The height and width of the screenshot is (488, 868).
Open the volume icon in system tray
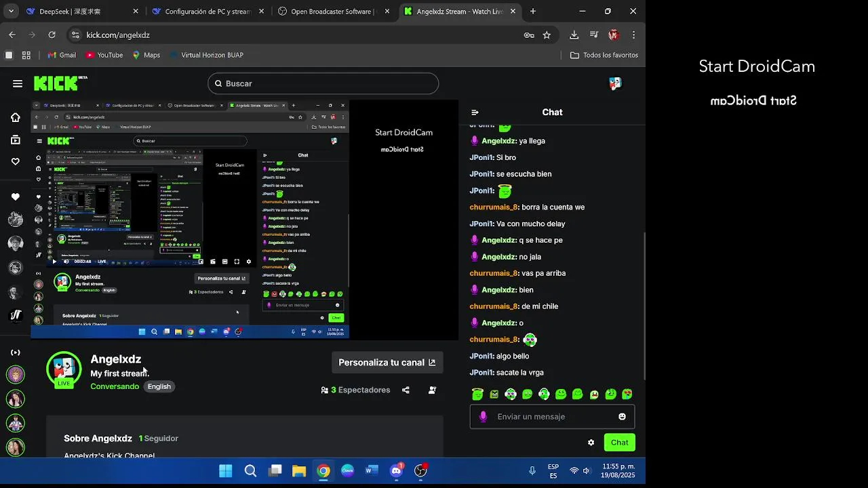[x=587, y=471]
